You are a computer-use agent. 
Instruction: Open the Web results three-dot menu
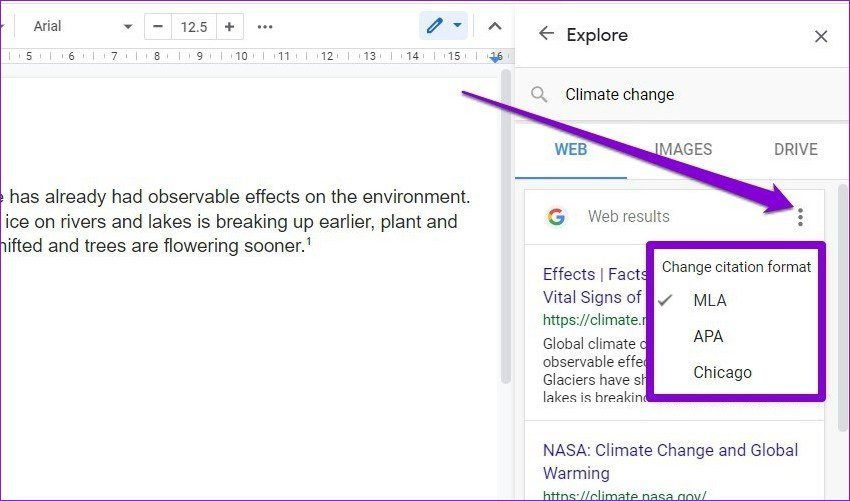[800, 217]
